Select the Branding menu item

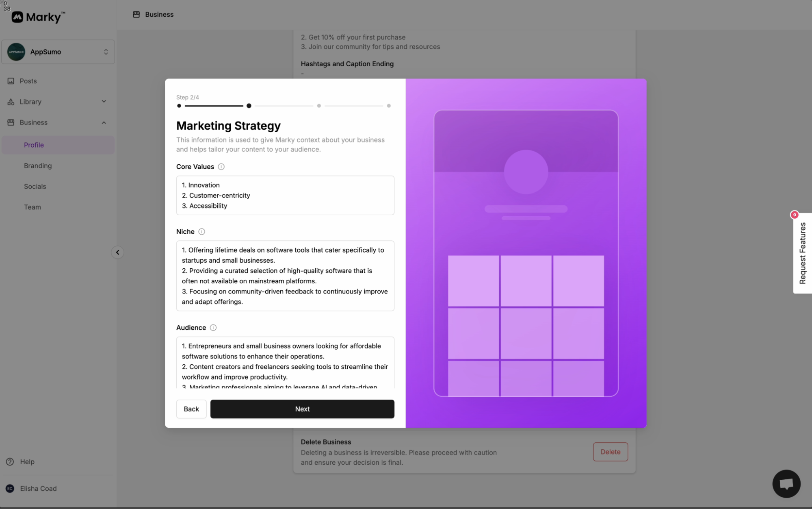(37, 165)
